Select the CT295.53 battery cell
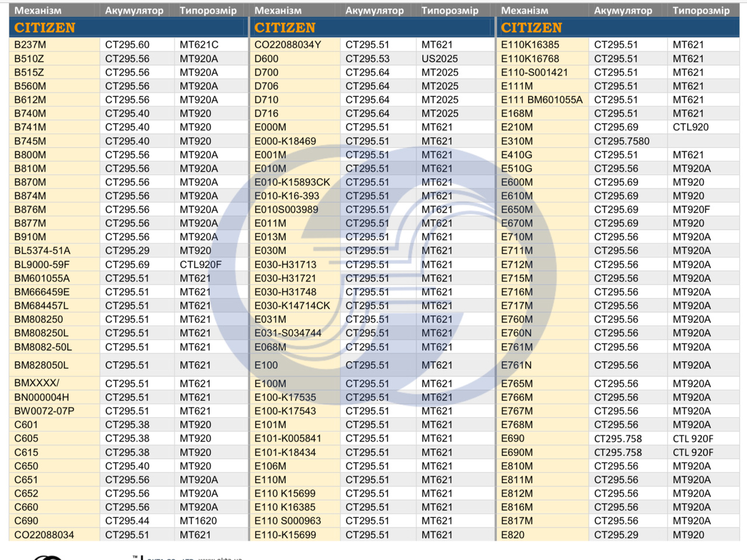Image resolution: width=747 pixels, height=560 pixels. [368, 59]
